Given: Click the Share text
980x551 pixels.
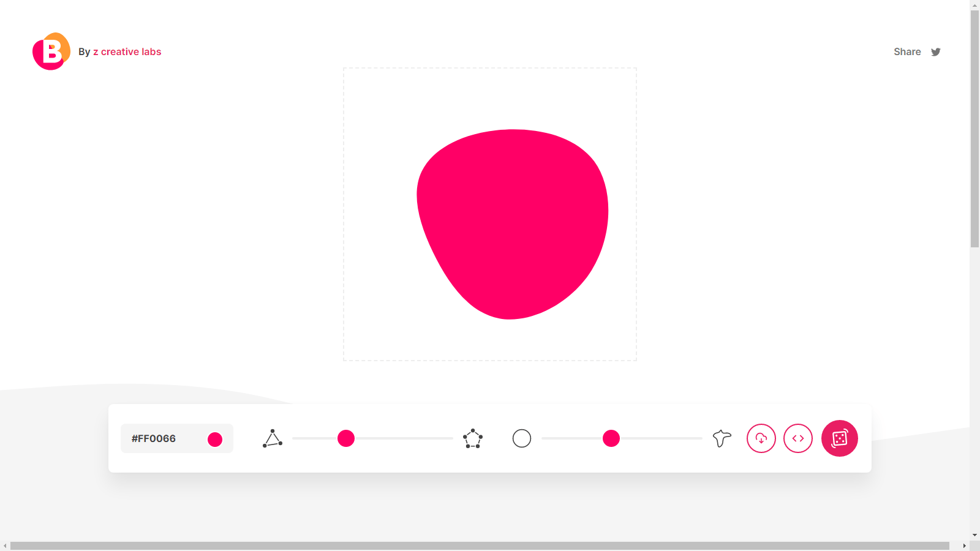Looking at the screenshot, I should (x=907, y=52).
